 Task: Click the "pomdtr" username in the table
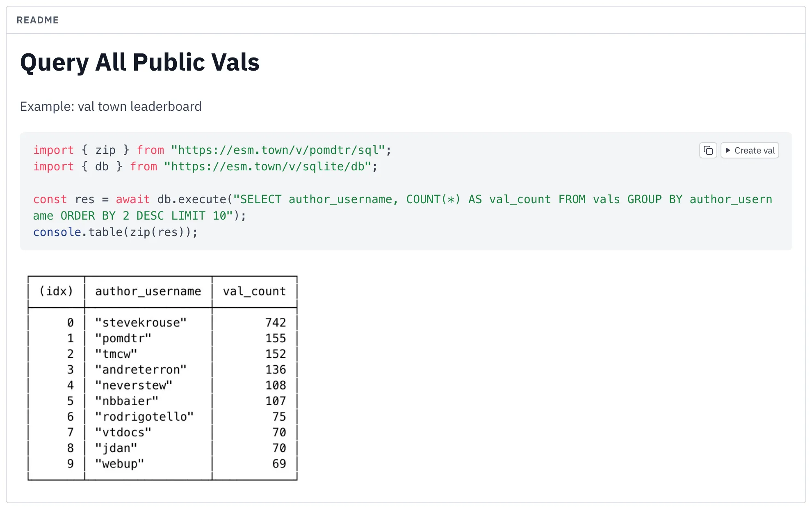point(123,338)
